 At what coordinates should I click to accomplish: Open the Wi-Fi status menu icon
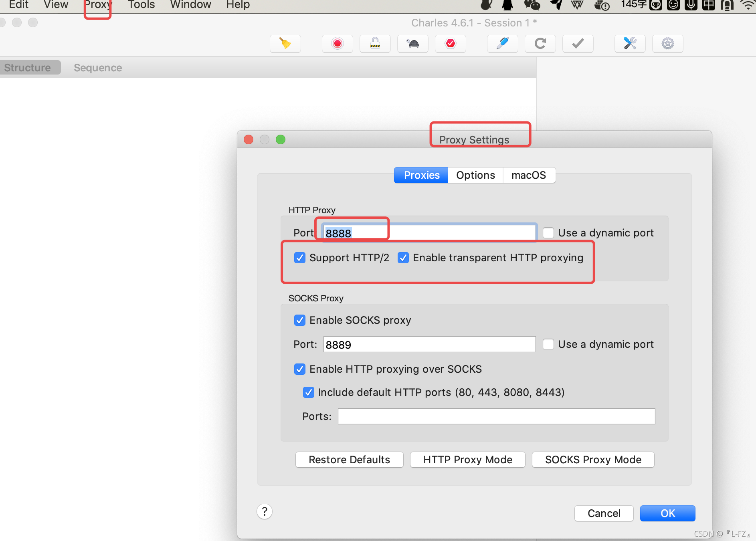748,5
